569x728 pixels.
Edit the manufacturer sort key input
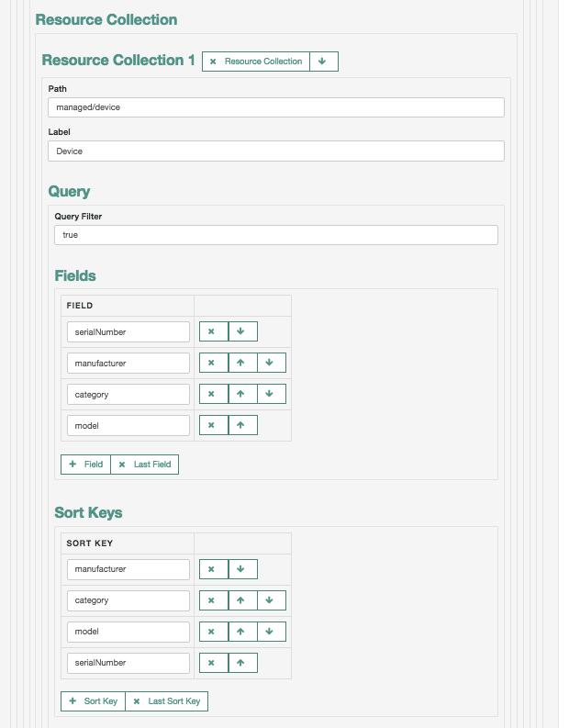[x=128, y=569]
